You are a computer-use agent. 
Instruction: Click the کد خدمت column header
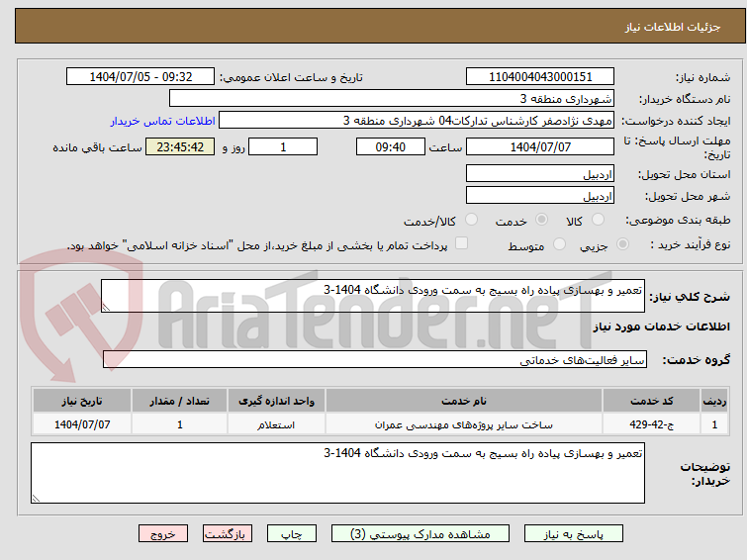[x=651, y=401]
